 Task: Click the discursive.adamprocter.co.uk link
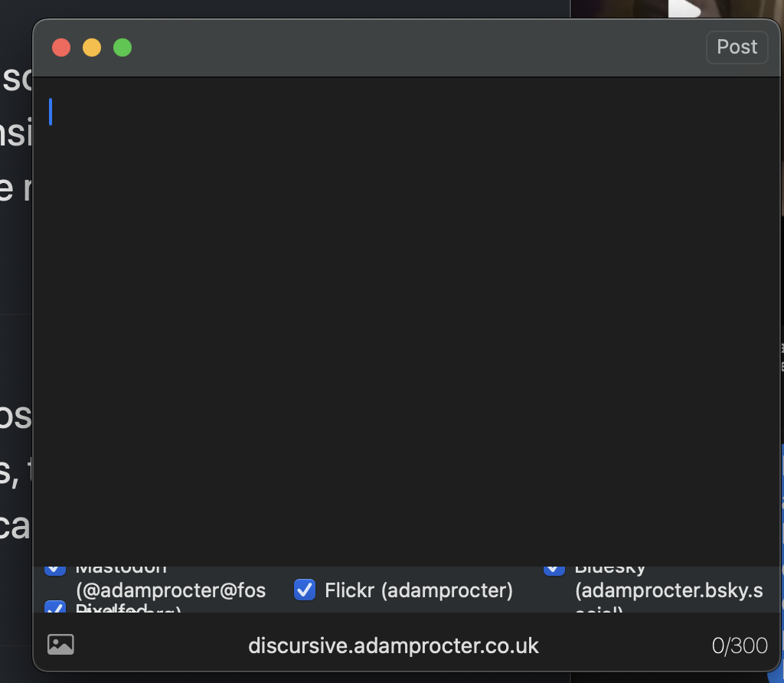pyautogui.click(x=395, y=645)
